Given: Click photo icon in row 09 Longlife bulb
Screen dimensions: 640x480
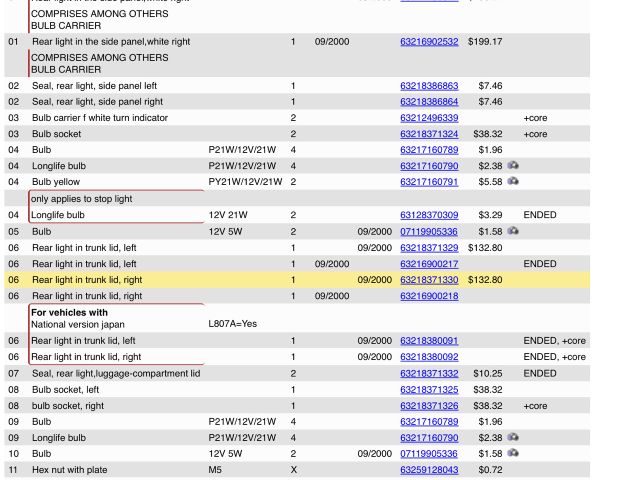Looking at the screenshot, I should click(513, 438).
